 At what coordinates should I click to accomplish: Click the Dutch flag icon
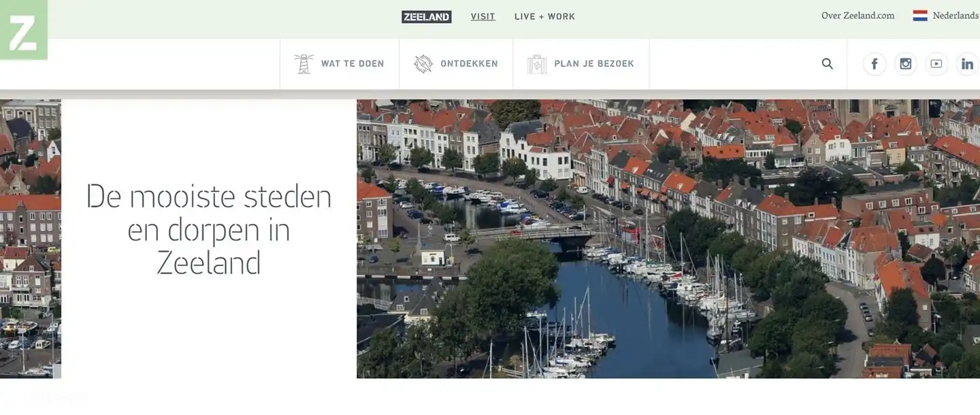click(x=920, y=16)
